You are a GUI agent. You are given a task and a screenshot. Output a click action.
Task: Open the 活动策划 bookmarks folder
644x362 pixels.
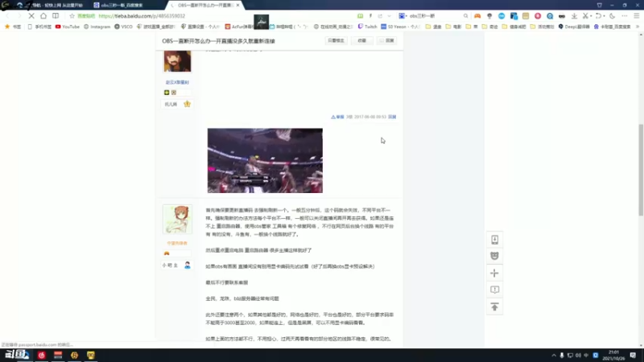tap(543, 27)
